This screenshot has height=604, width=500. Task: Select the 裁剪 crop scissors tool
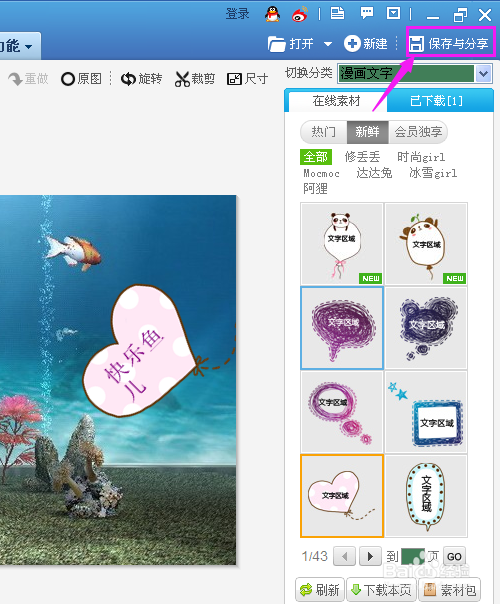(195, 79)
